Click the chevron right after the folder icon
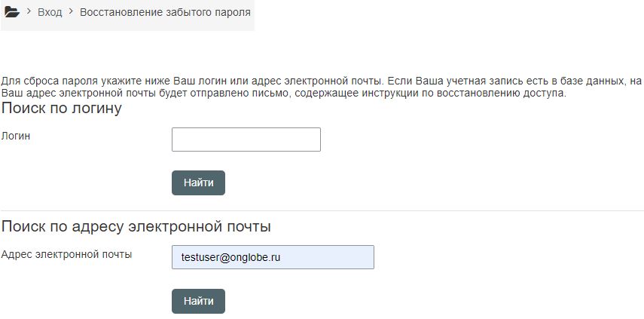The image size is (644, 319). pos(29,12)
